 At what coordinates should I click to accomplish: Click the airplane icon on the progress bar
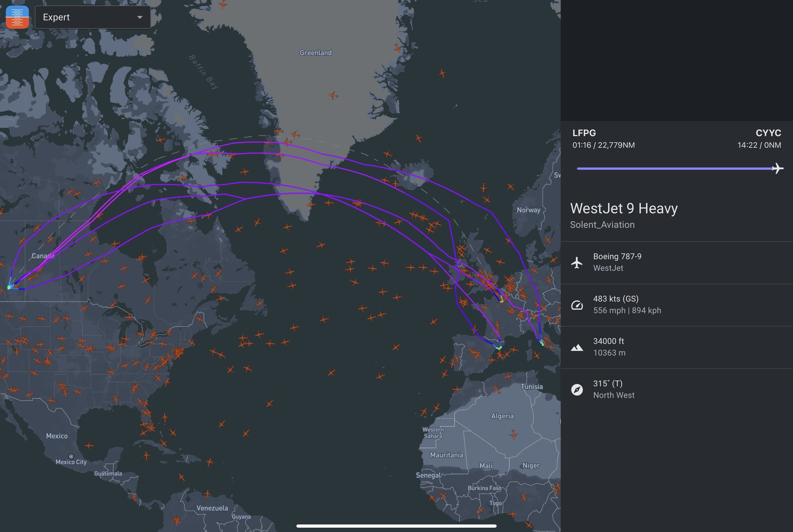click(777, 168)
